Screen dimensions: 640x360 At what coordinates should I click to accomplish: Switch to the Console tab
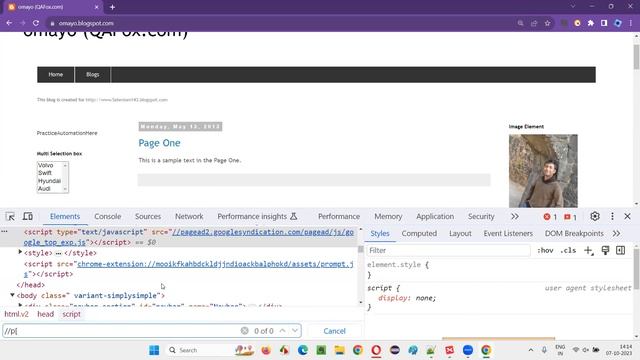[x=108, y=216]
